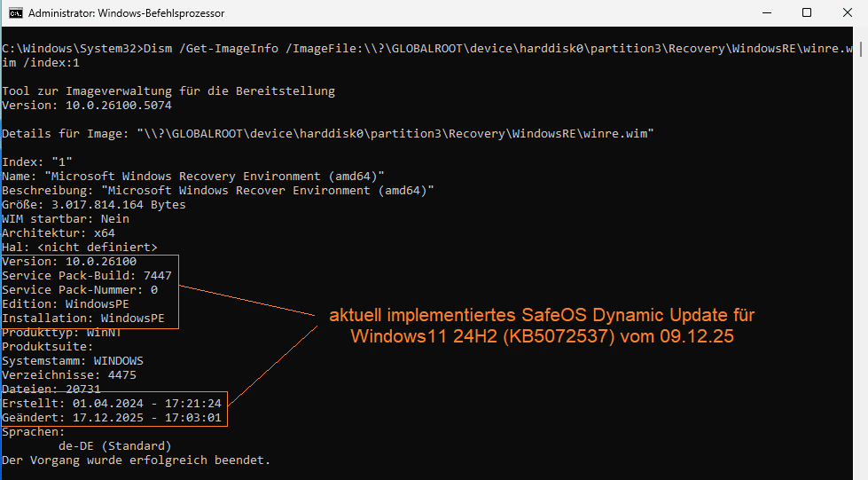The height and width of the screenshot is (480, 868).
Task: Click the 'Sprachen:' line
Action: 33,432
